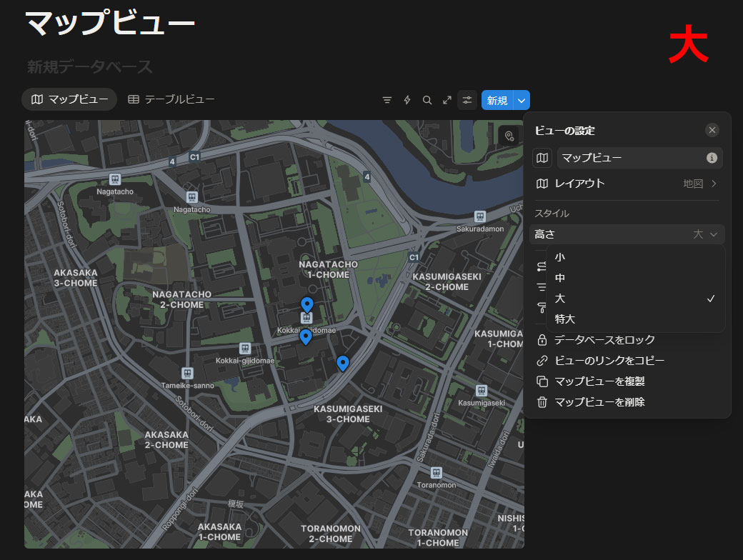Viewport: 743px width, 560px height.
Task: Click the add location pin icon on the map
Action: coord(509,136)
